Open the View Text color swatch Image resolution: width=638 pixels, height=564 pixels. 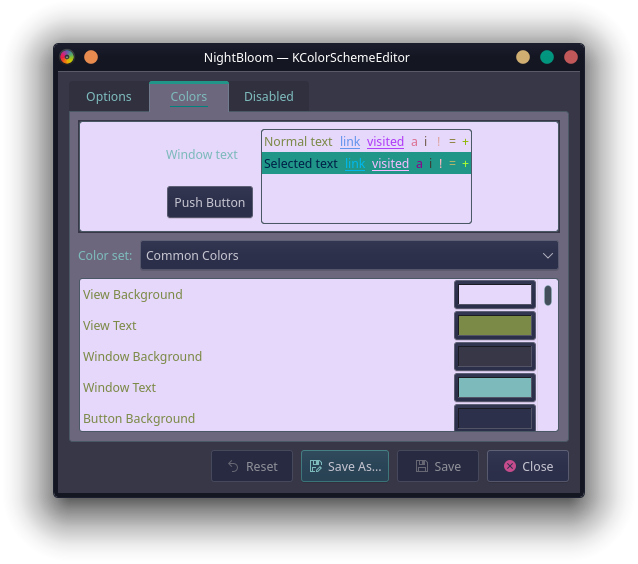coord(495,326)
